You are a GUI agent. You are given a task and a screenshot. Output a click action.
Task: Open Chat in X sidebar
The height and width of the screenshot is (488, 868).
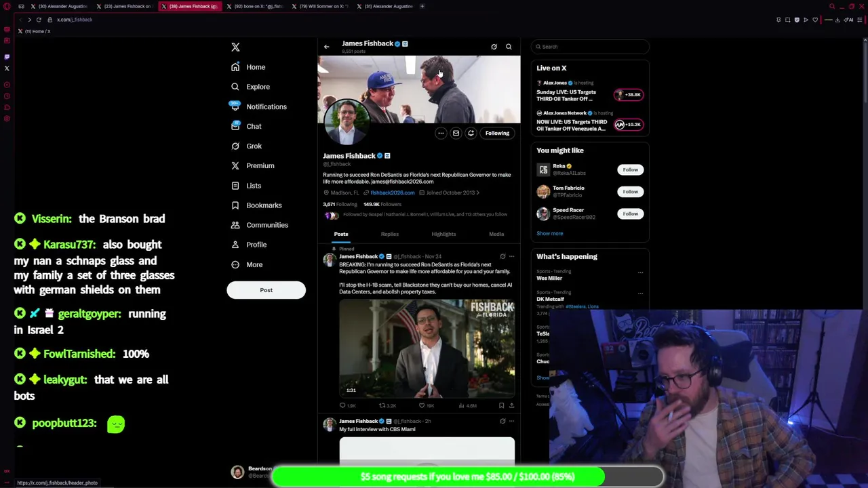[246, 126]
